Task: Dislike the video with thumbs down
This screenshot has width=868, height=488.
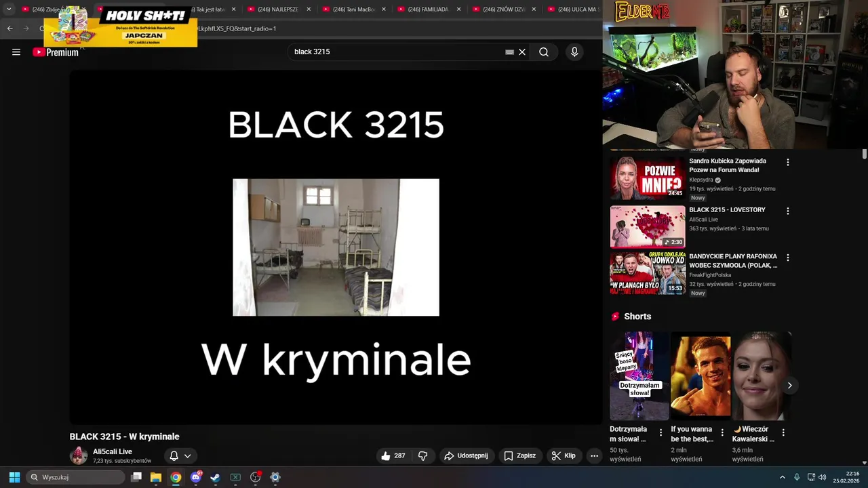Action: [423, 456]
